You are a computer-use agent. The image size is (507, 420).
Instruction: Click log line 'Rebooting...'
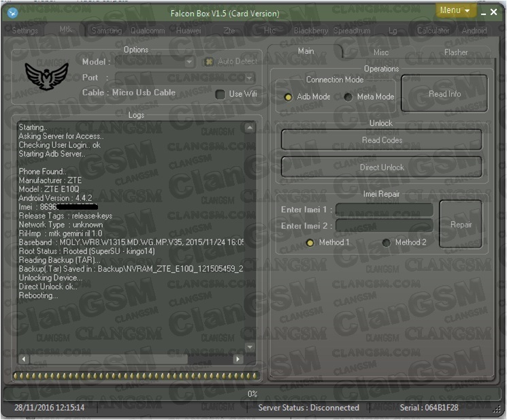tap(39, 295)
